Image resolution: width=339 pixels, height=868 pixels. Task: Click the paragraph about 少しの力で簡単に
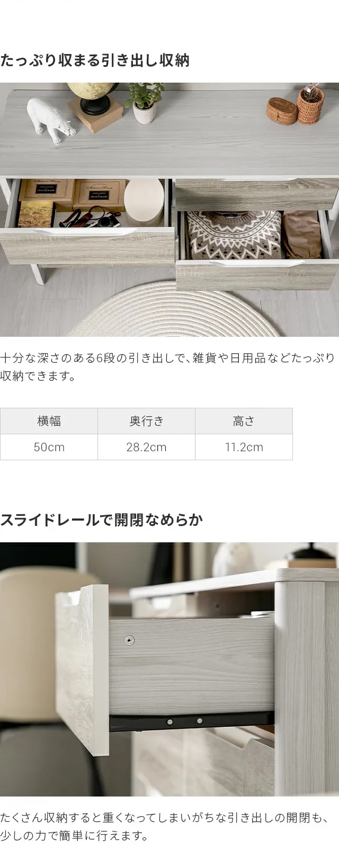click(x=167, y=827)
